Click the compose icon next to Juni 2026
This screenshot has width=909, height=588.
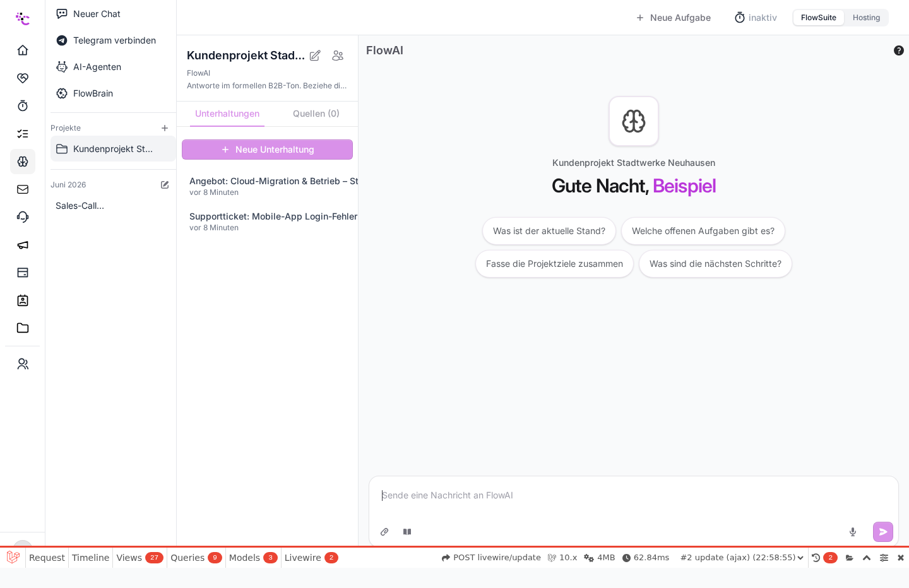[x=165, y=185]
